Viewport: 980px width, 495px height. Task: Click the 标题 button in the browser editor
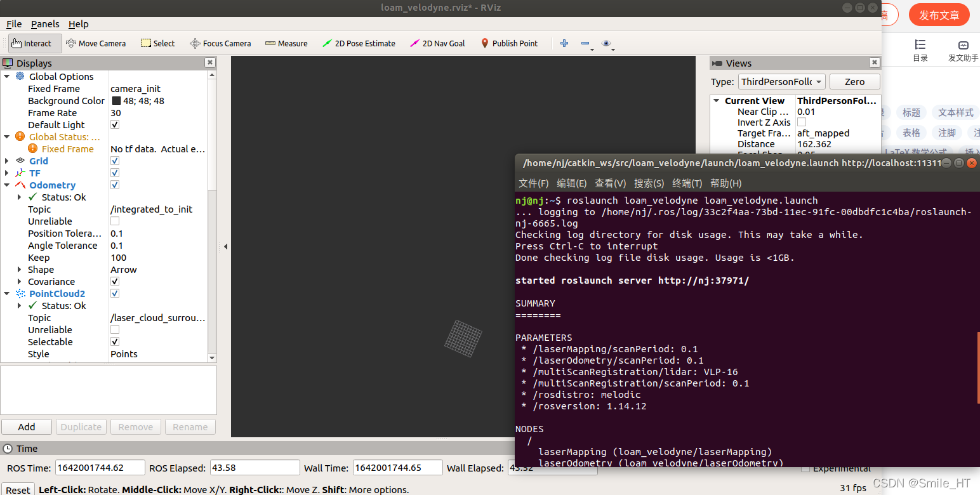(911, 112)
